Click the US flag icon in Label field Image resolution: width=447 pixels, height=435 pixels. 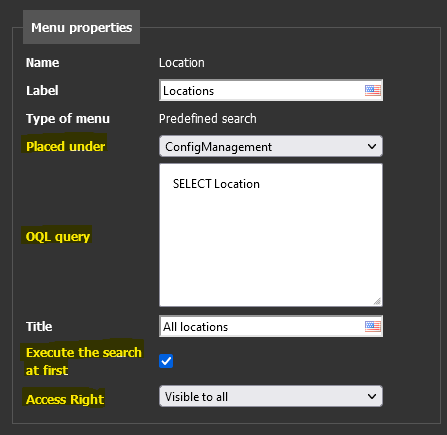373,90
